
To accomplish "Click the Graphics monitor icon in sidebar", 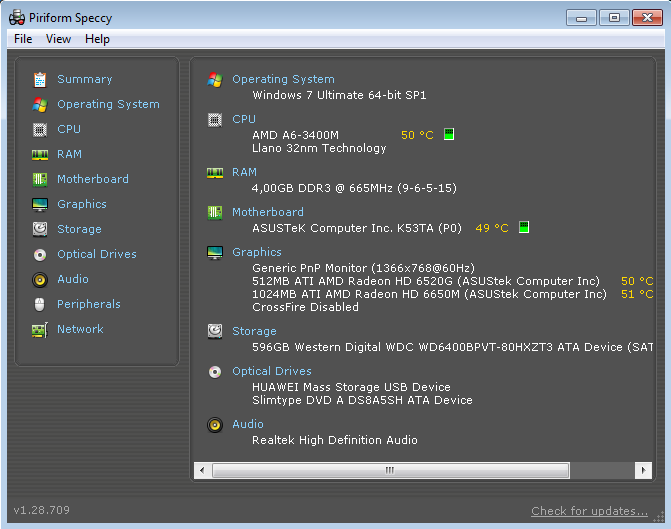I will tap(40, 204).
